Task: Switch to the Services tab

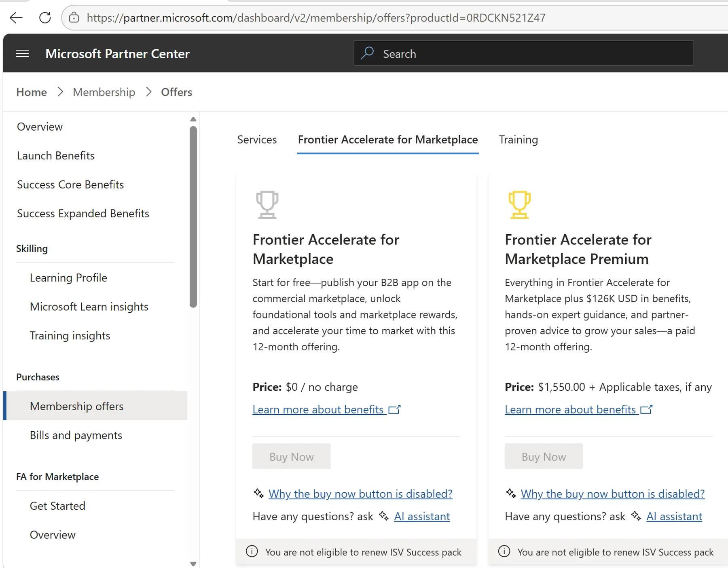Action: coord(257,140)
